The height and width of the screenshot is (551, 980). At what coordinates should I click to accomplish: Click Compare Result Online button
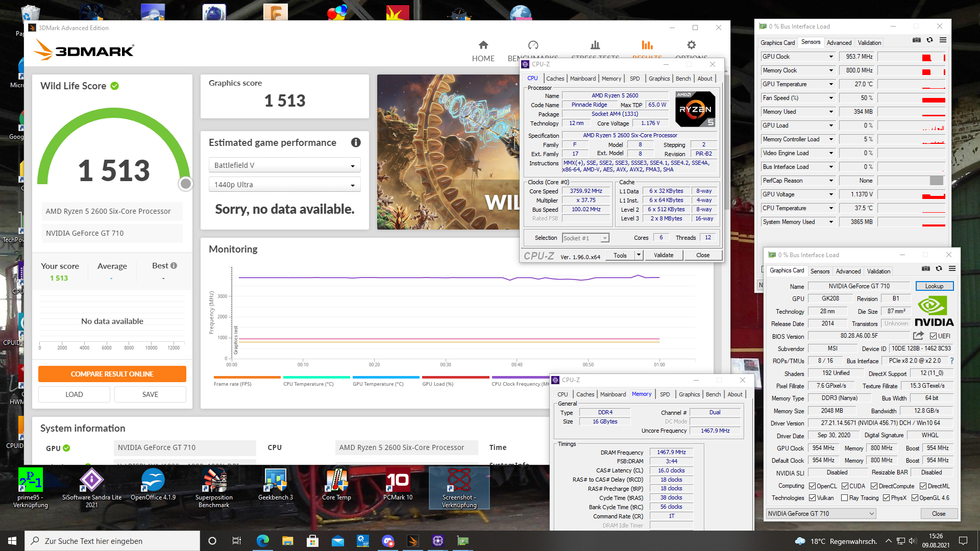112,374
